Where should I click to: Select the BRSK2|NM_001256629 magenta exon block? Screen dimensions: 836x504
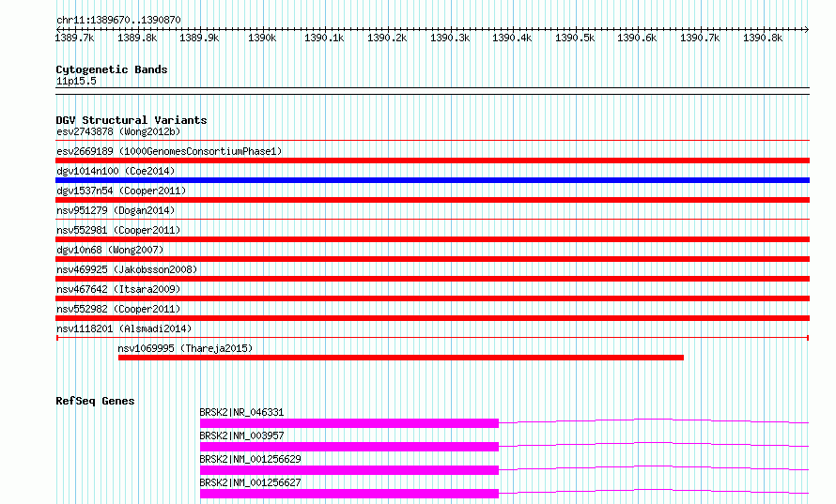(x=349, y=470)
